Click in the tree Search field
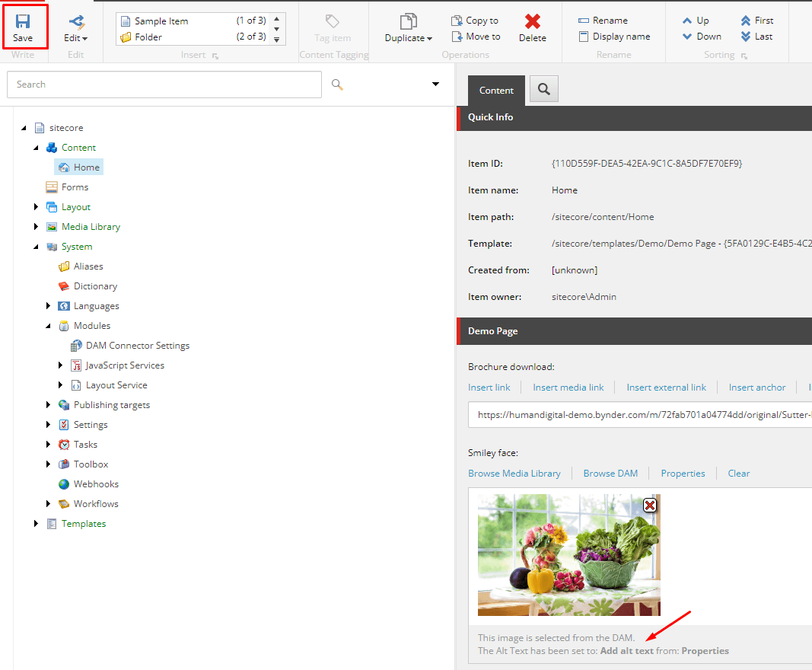812x670 pixels. point(164,85)
